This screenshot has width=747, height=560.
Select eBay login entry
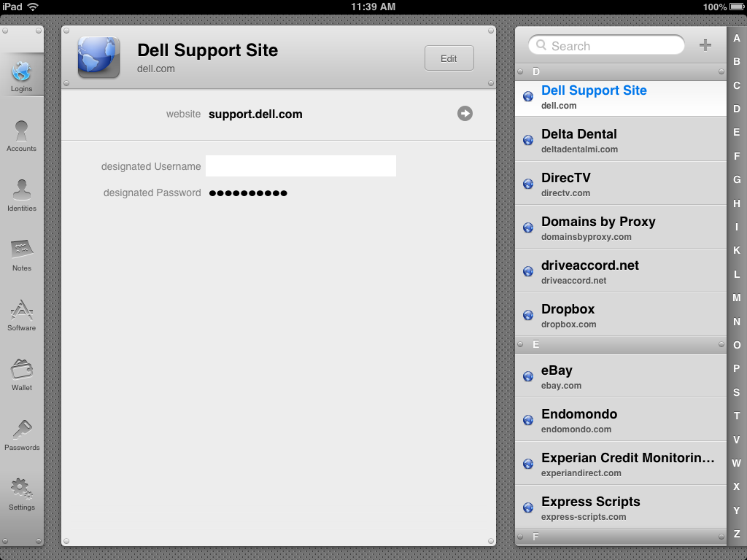pyautogui.click(x=620, y=376)
